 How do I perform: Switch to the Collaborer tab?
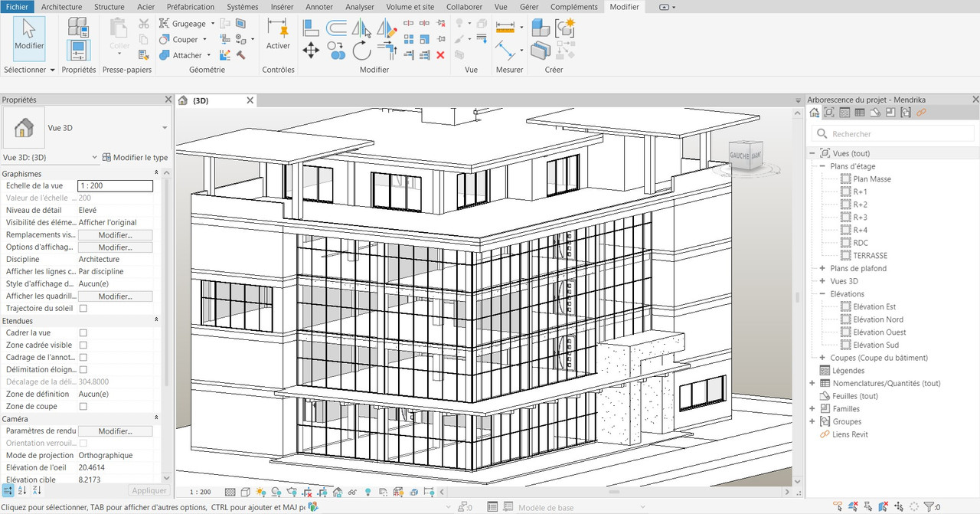[x=465, y=7]
